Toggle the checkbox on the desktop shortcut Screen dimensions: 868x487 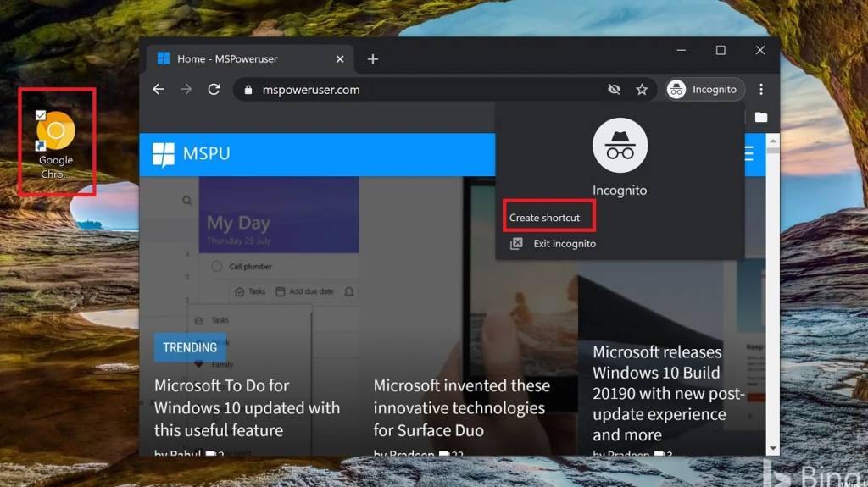[x=41, y=115]
